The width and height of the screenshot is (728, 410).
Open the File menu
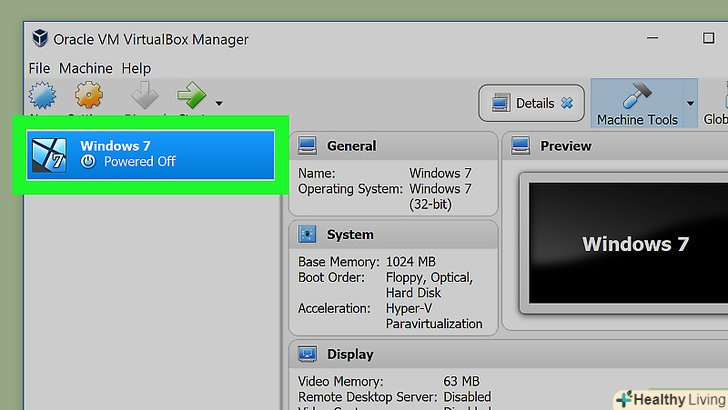(x=39, y=68)
